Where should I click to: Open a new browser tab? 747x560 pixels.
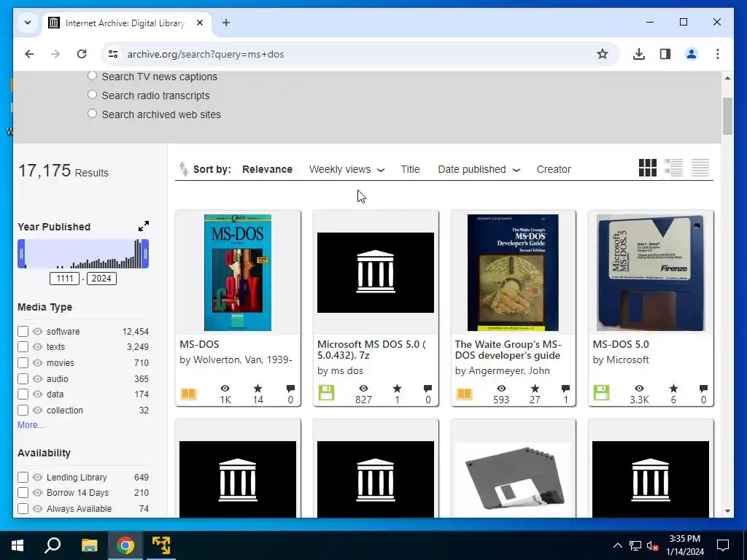coord(226,23)
